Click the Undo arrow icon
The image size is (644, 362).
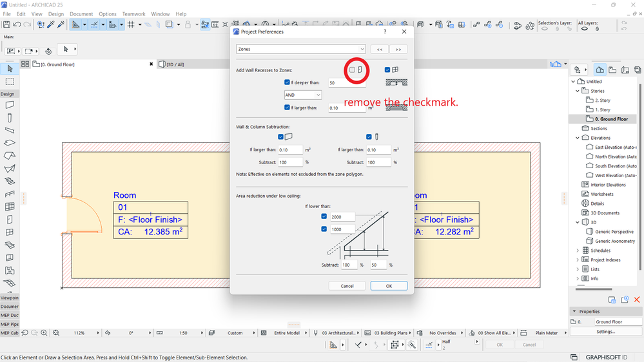tap(17, 24)
